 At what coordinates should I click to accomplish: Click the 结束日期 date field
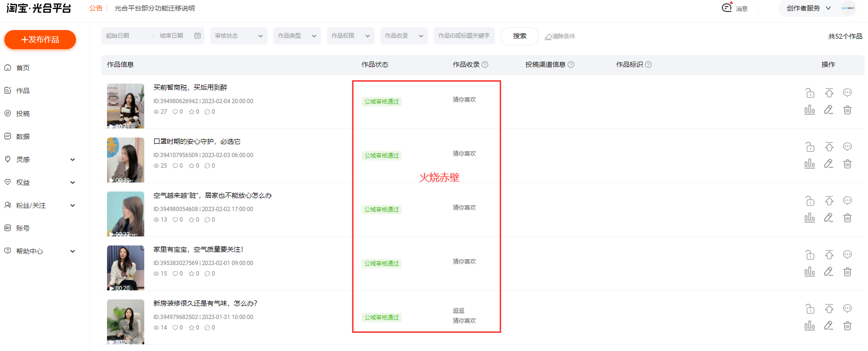click(x=172, y=36)
